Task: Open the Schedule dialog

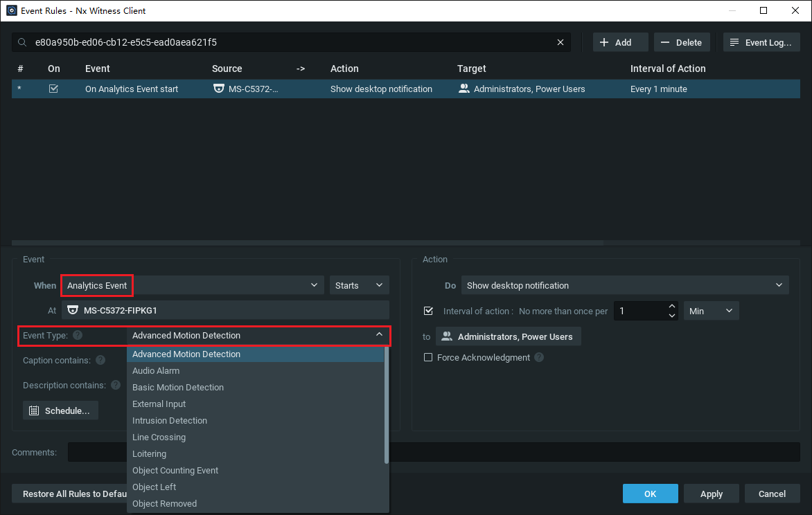Action: pos(60,410)
